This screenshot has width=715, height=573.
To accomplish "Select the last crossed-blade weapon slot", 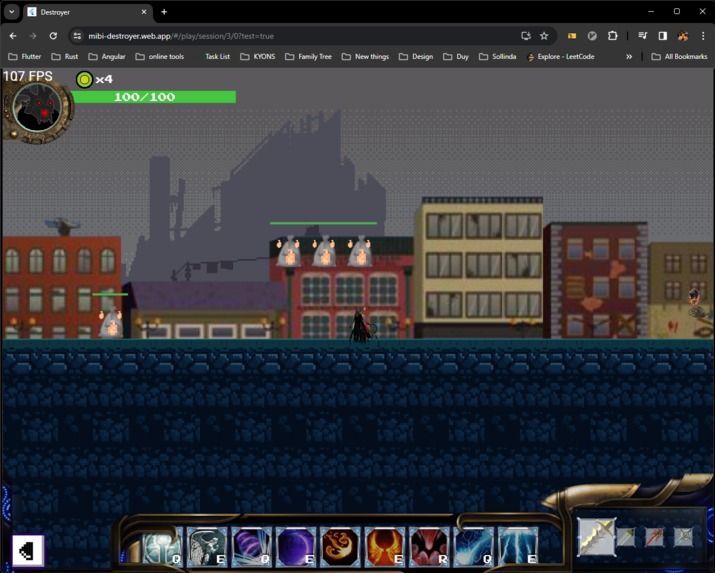I will [683, 537].
